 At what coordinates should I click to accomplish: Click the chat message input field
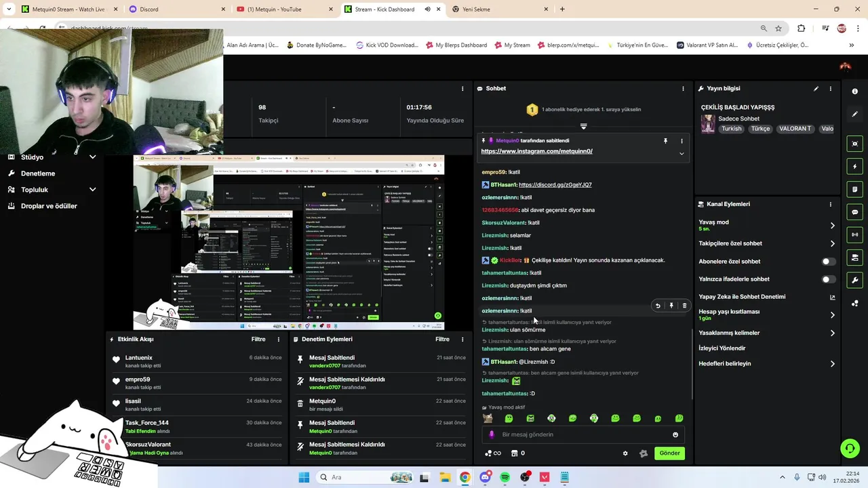pyautogui.click(x=583, y=434)
